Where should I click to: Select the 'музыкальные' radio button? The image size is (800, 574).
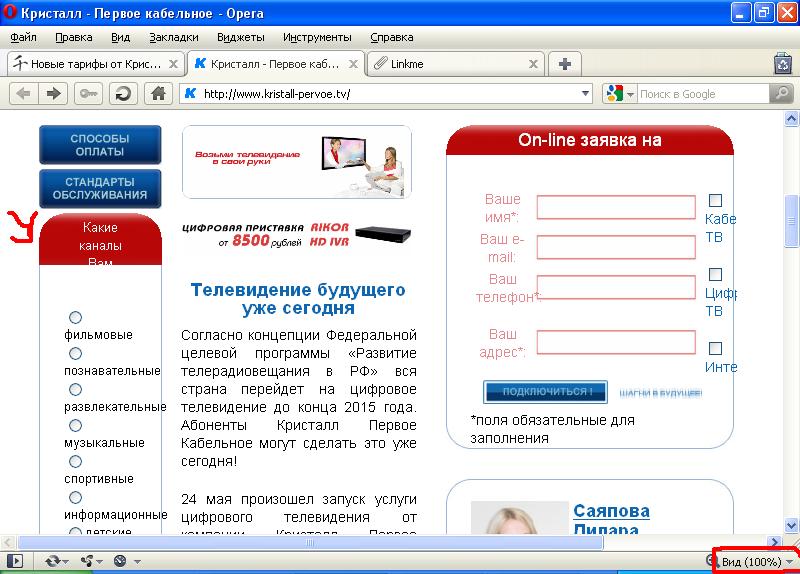76,425
